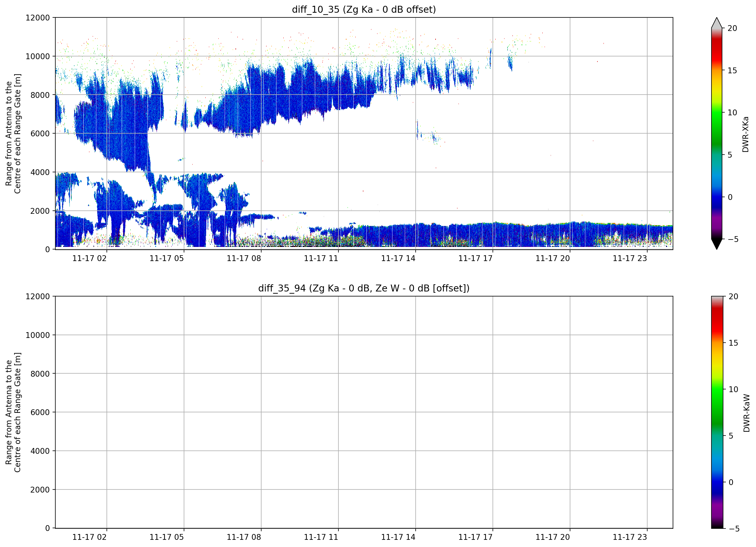Click the diff_35_94 plot's y-axis range label

click(13, 412)
